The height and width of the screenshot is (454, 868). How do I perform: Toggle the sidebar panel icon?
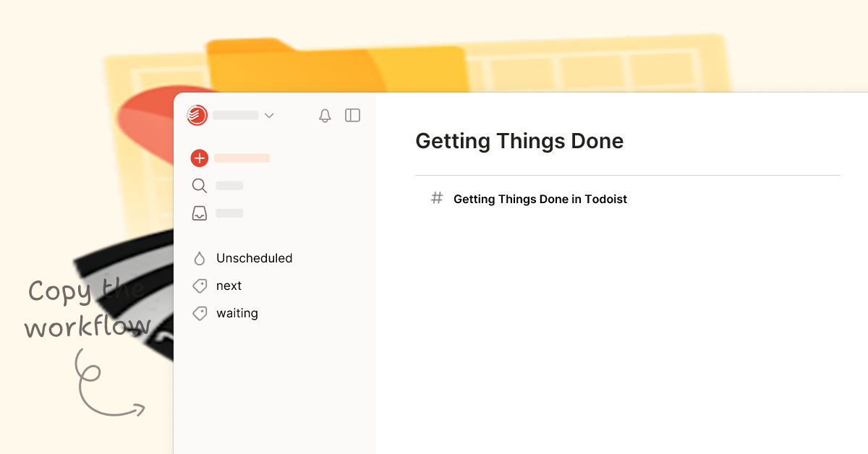[352, 115]
